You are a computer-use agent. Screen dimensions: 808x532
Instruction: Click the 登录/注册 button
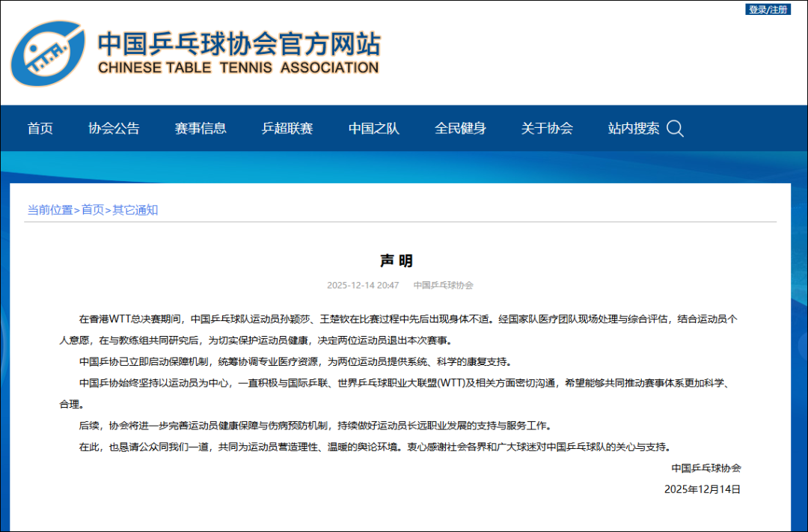[x=768, y=9]
